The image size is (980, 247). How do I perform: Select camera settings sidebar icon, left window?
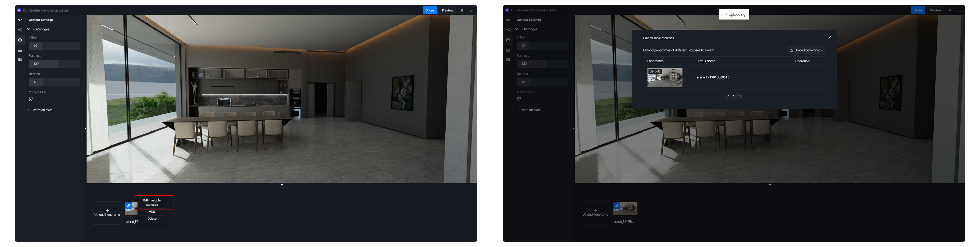[20, 40]
